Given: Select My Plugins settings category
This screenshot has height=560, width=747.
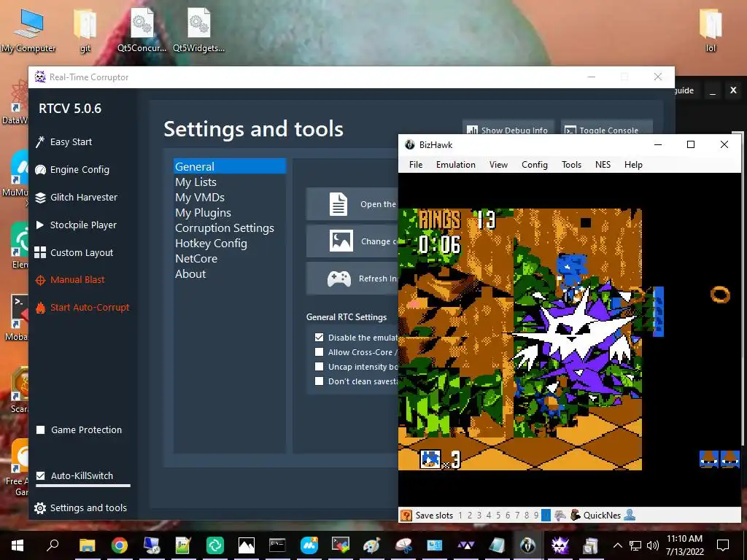Looking at the screenshot, I should tap(230, 212).
